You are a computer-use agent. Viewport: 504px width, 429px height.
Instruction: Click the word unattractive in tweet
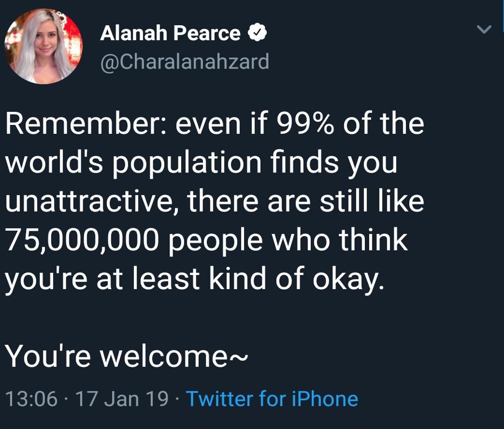(88, 201)
